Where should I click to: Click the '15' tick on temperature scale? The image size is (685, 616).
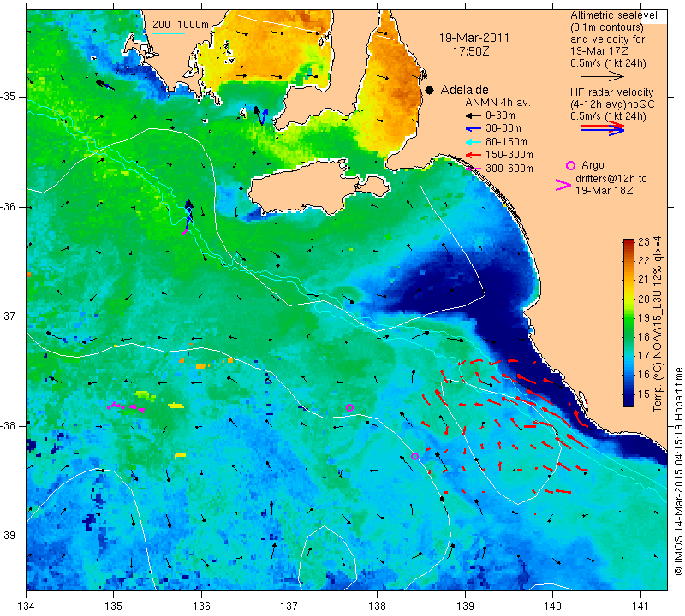point(644,394)
